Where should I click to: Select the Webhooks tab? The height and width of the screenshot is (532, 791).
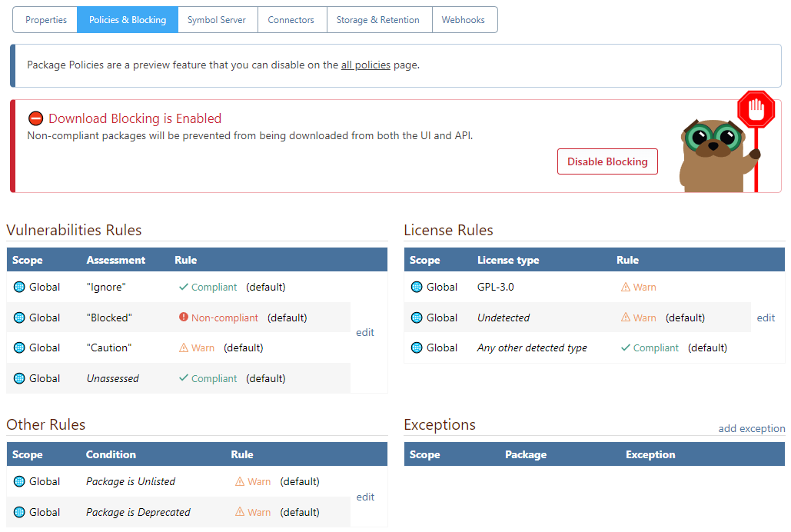click(x=464, y=20)
